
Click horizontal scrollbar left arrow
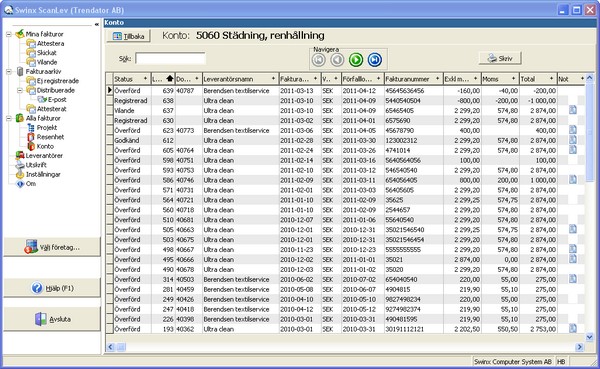point(111,347)
